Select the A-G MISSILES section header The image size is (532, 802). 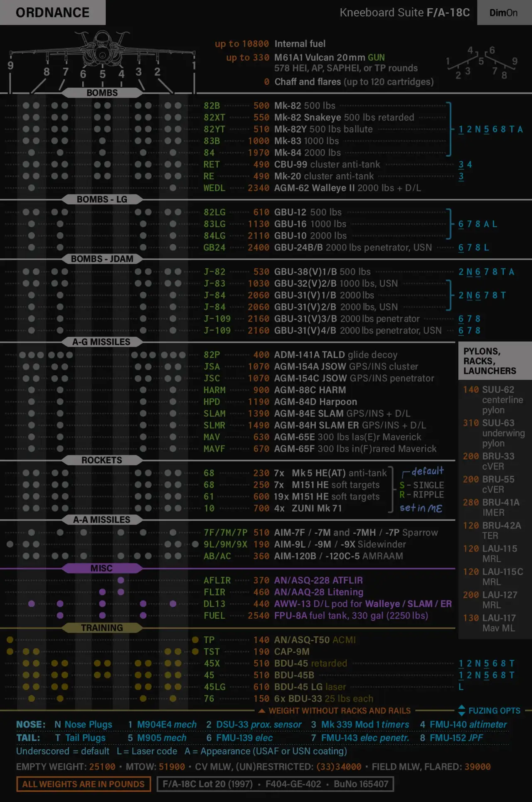pyautogui.click(x=102, y=342)
